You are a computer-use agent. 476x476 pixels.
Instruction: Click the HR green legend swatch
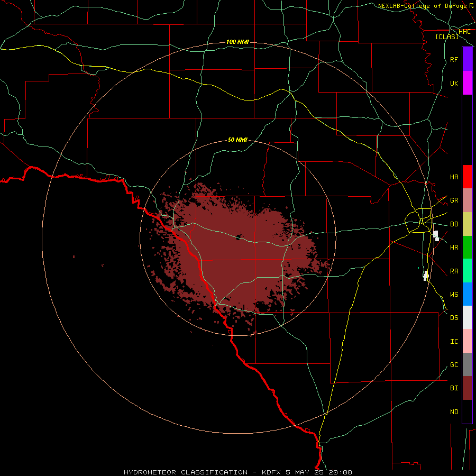[x=467, y=248]
